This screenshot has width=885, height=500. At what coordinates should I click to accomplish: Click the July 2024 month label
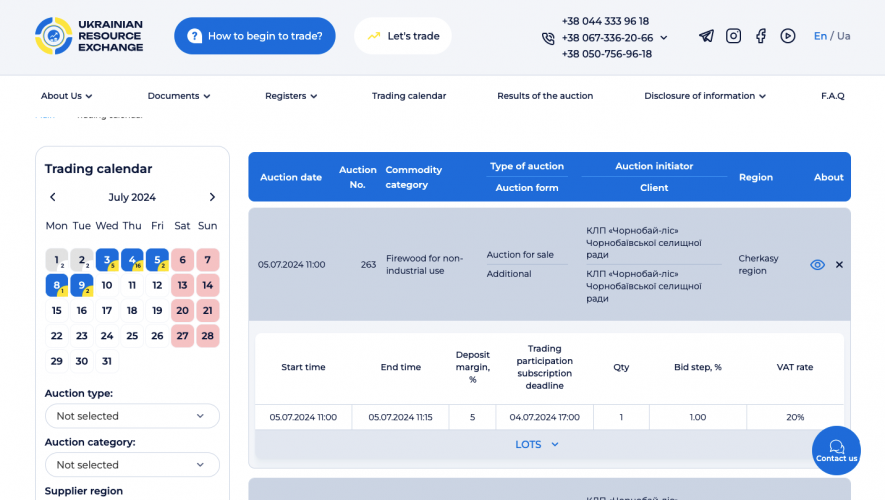(132, 197)
